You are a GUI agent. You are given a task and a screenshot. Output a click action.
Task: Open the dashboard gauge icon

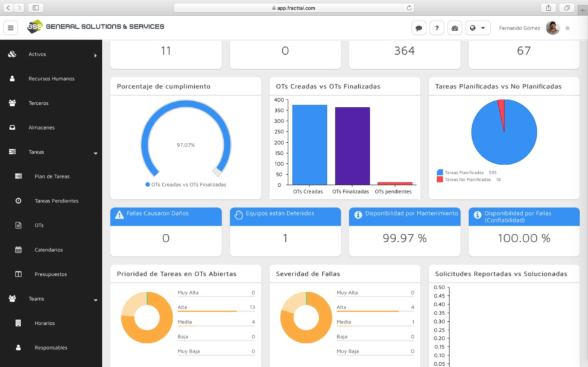click(x=455, y=28)
